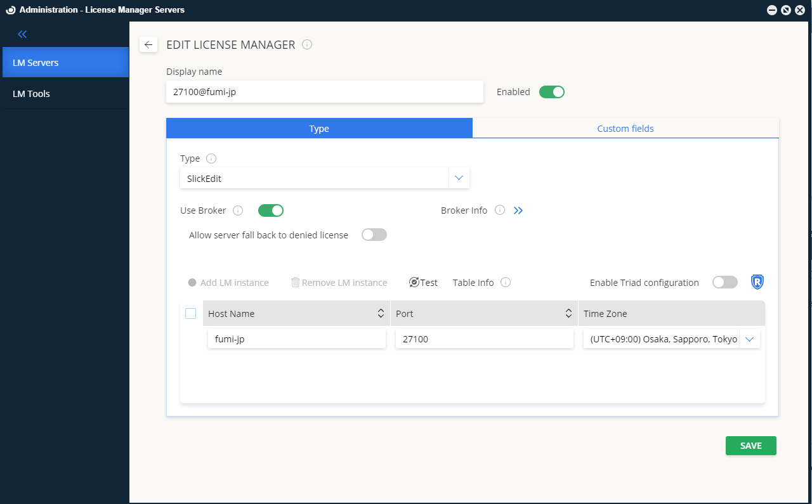Open the Type dropdown showing SlickEdit
The image size is (812, 504).
(x=459, y=178)
